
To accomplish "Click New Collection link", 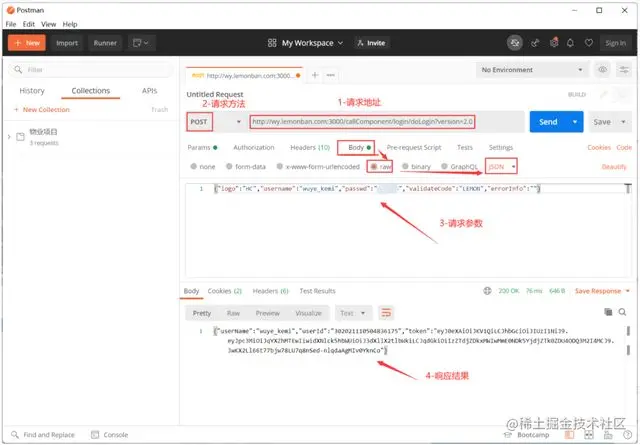I will pyautogui.click(x=42, y=109).
